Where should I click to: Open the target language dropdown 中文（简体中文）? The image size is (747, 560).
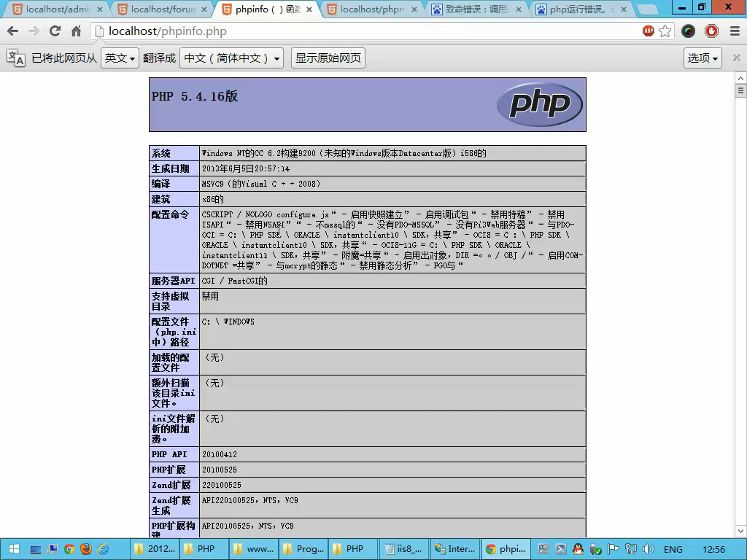tap(231, 58)
